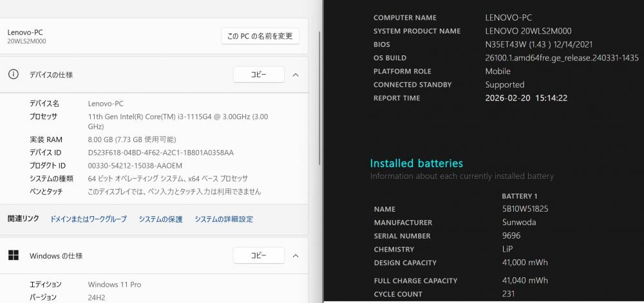Click the 関連リンク label
The width and height of the screenshot is (644, 303).
click(23, 219)
